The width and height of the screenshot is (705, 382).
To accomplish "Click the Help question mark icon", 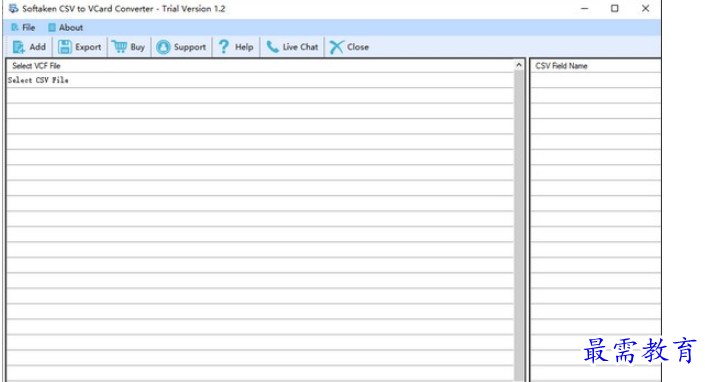I will pos(223,47).
